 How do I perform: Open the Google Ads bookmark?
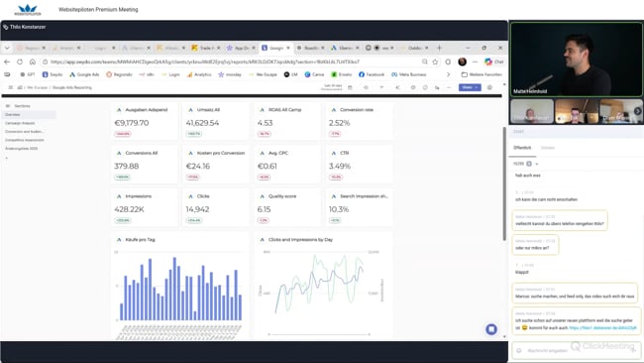pos(84,74)
